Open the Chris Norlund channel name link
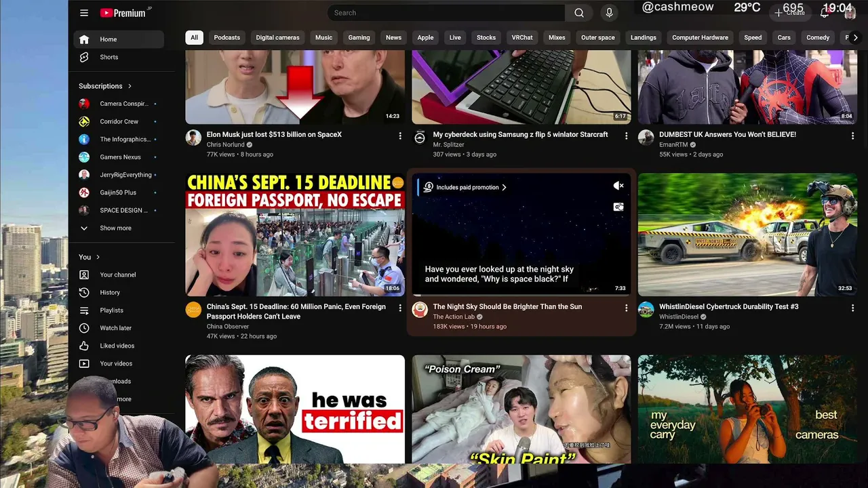Screen dimensions: 868x488 (226, 144)
